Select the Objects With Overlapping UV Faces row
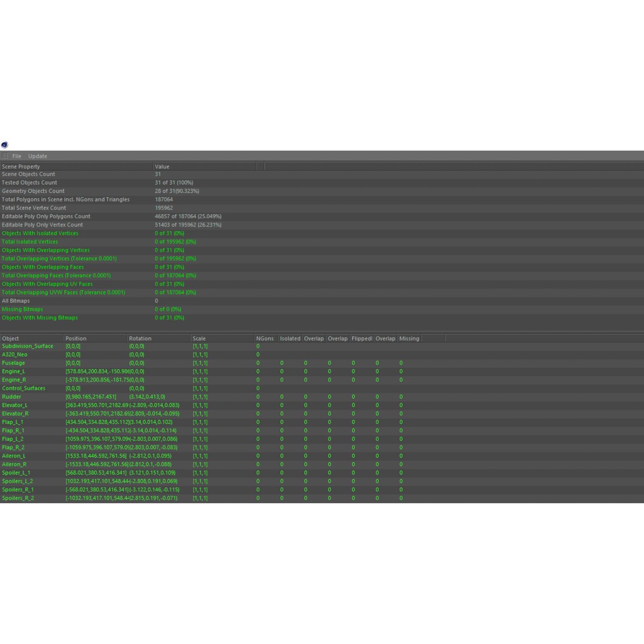644x644 pixels. point(322,284)
